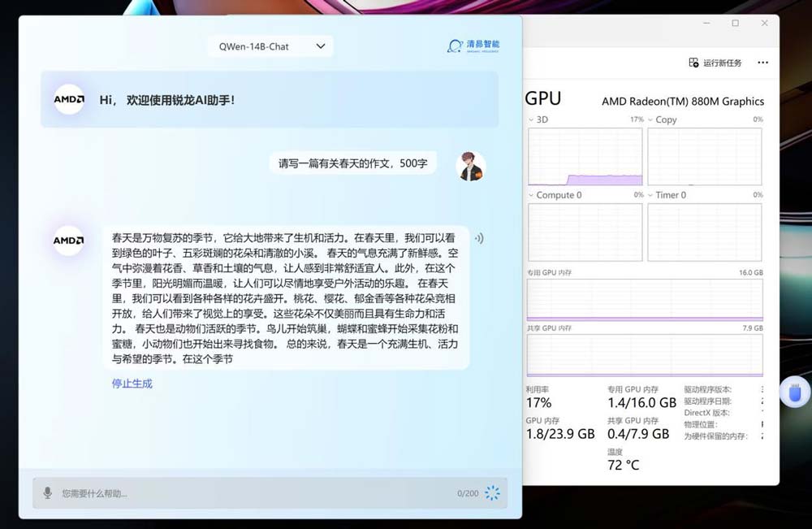
Task: Click the 停止生成 link to stop generation
Action: tap(132, 384)
